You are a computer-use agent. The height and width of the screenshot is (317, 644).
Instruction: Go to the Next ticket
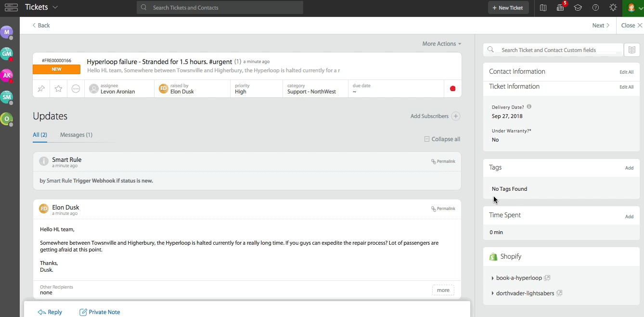tap(601, 26)
